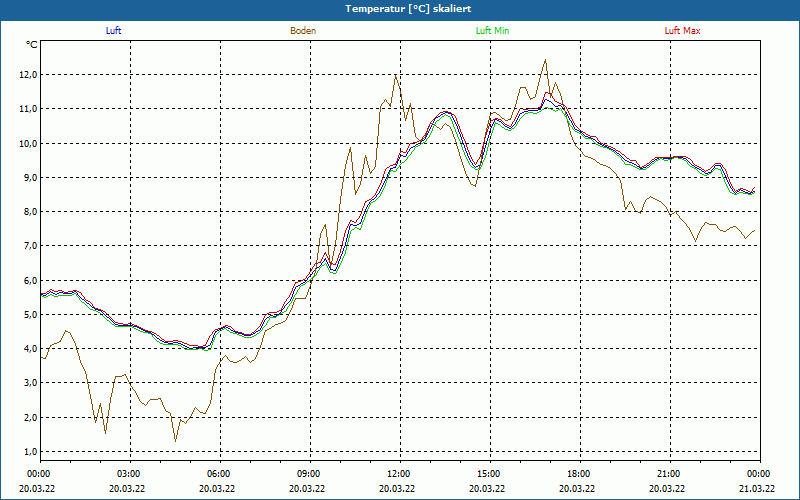Click the 'Luft Max' legend label
The width and height of the screenshot is (800, 500).
coord(682,31)
